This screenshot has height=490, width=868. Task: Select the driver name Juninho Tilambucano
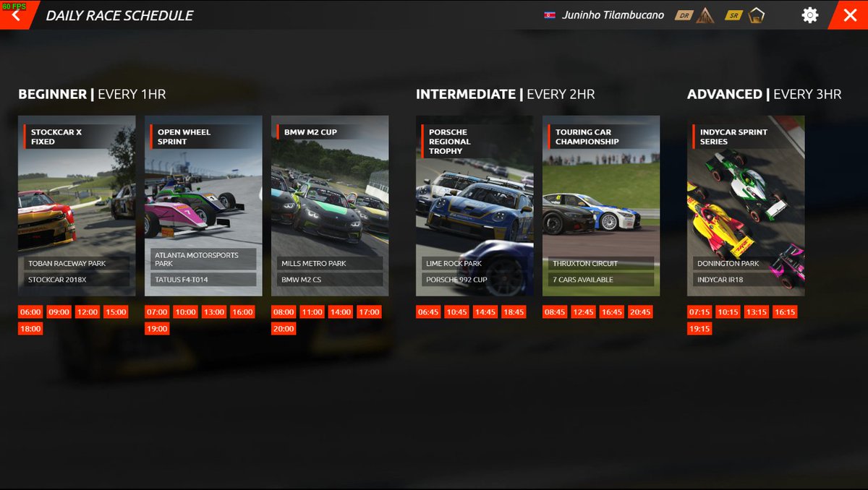click(612, 15)
